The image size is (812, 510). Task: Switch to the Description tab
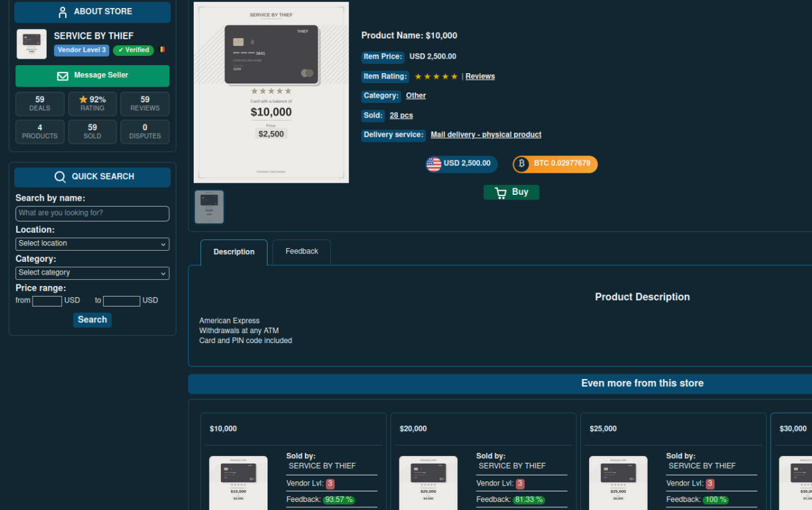coord(234,253)
